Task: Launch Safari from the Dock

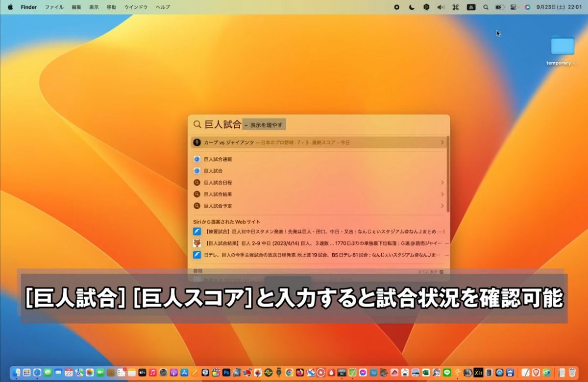Action: click(x=37, y=373)
